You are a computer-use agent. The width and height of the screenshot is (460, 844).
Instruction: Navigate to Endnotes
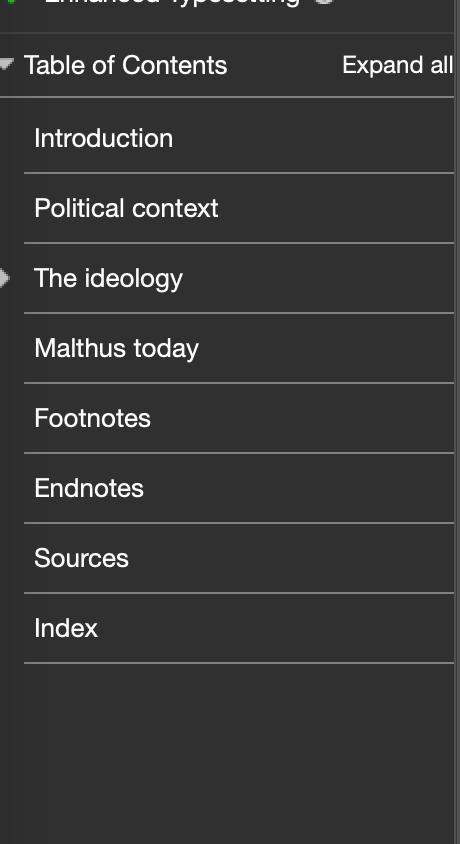(x=89, y=488)
